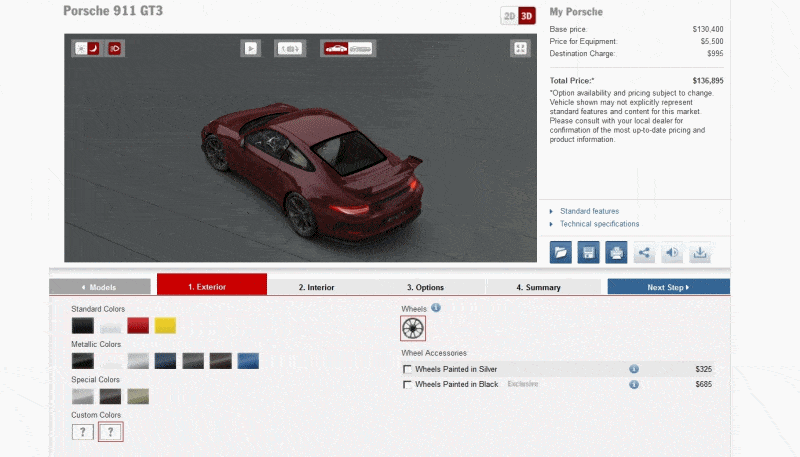
Task: Click the Next Step button
Action: 668,287
